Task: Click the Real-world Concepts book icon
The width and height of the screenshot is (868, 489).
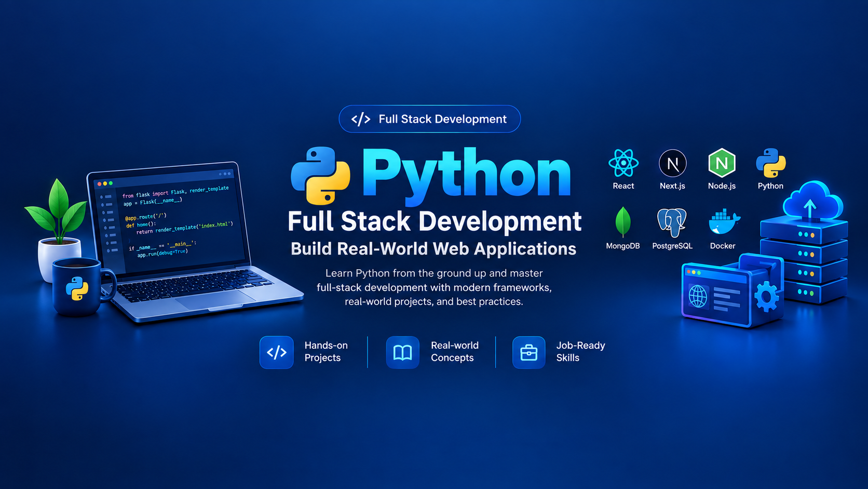Action: 402,352
